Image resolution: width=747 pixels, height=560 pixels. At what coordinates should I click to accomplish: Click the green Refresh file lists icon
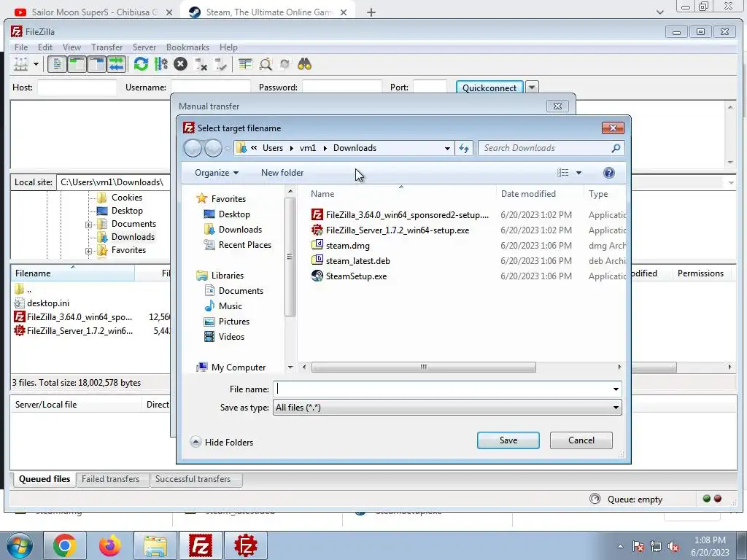[141, 64]
